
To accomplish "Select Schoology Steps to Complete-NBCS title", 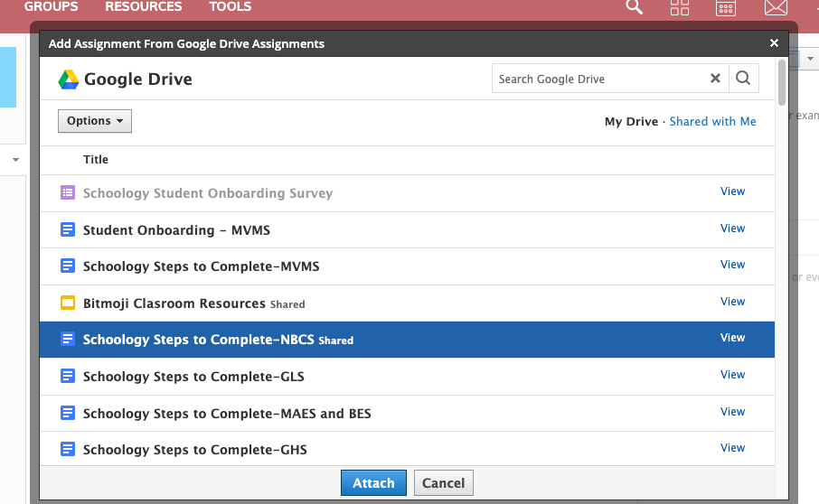I will point(199,340).
